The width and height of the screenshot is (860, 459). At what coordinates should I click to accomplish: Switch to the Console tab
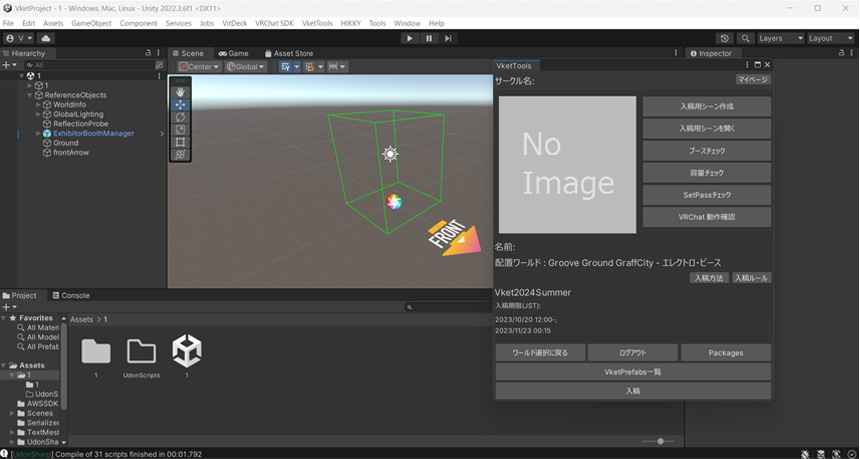[71, 295]
